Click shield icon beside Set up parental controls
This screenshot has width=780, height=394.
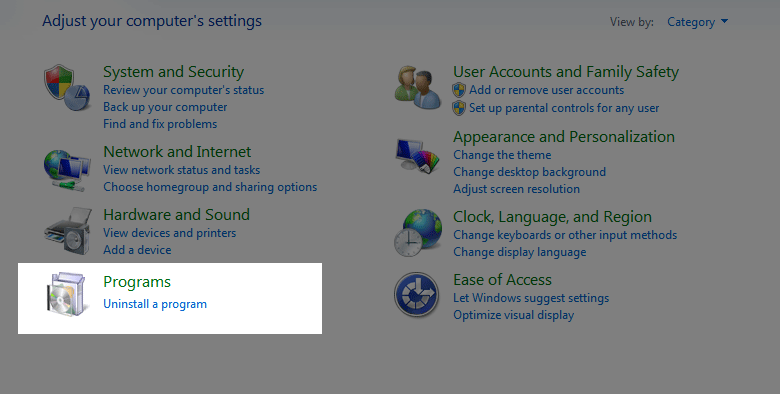tap(459, 108)
